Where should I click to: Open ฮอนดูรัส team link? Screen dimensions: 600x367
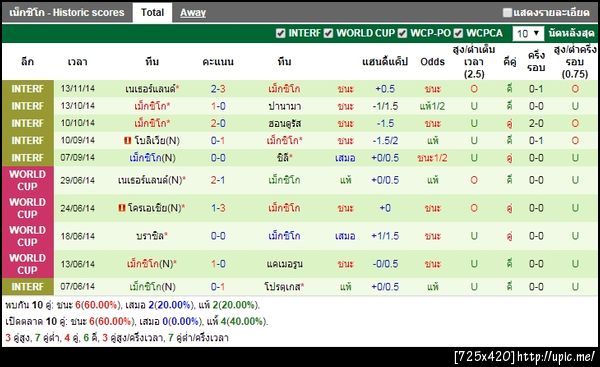tap(285, 123)
